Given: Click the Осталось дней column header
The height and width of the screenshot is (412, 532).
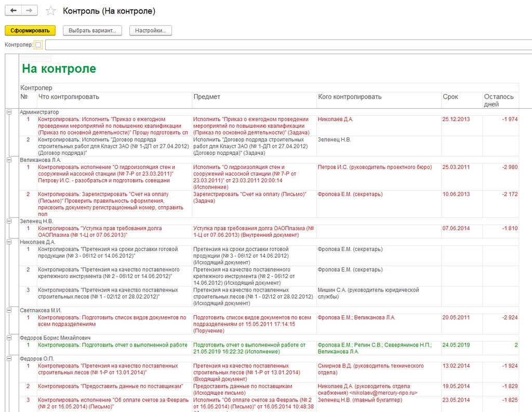Looking at the screenshot, I should pos(499,100).
